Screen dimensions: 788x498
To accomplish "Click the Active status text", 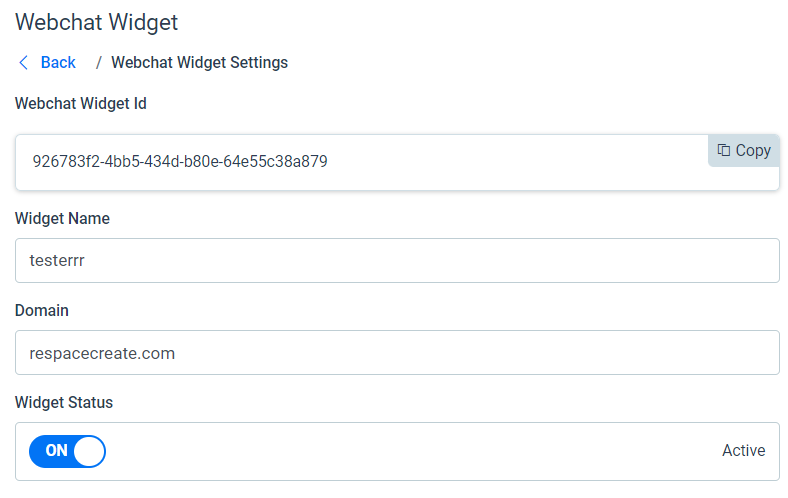I will [x=744, y=450].
